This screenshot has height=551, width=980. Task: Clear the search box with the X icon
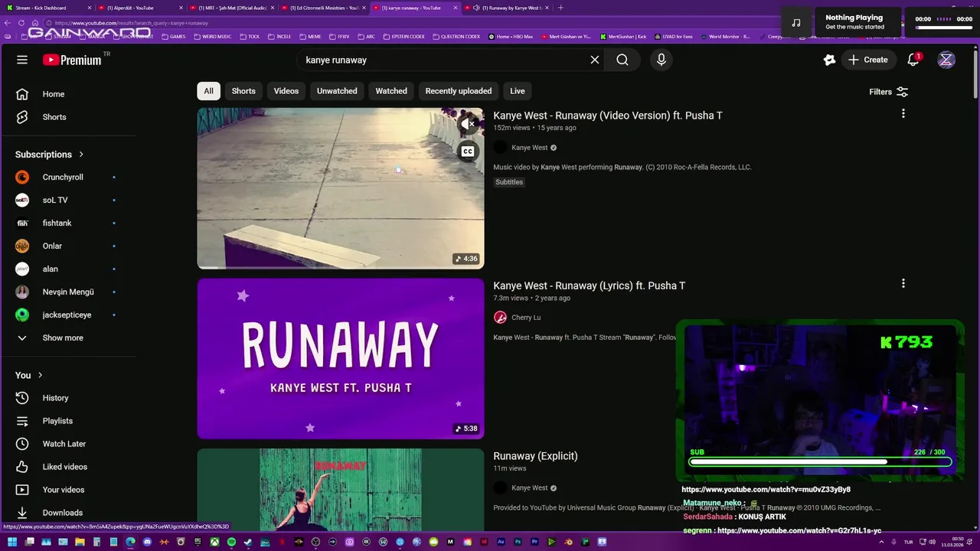[x=594, y=60]
